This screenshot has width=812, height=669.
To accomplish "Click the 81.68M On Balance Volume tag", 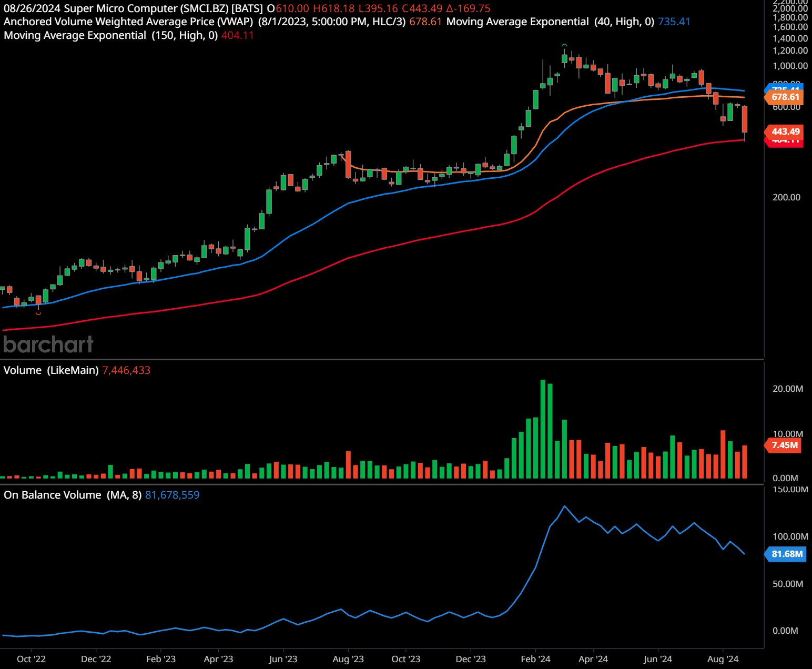I will coord(786,554).
